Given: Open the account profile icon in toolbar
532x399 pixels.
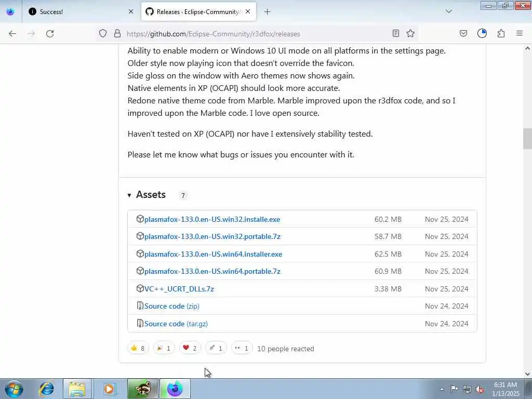Looking at the screenshot, I should 482,33.
